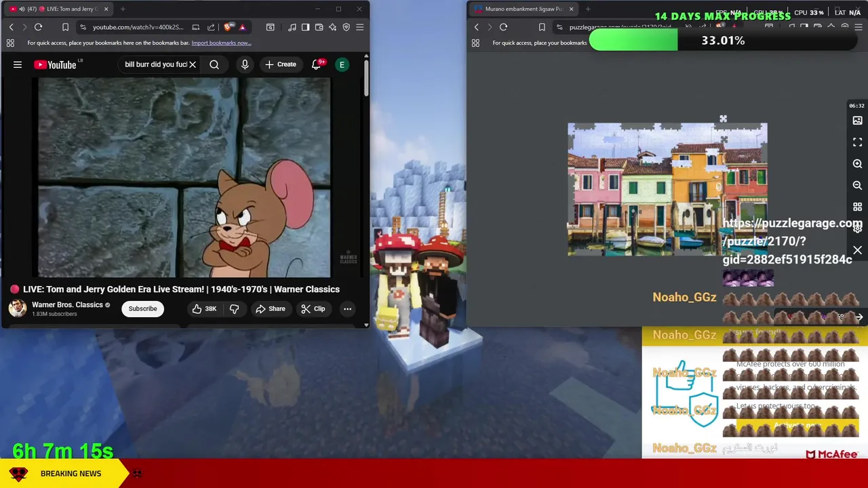Arrange puzzle pieces with grid icon
Screen dimensions: 868x488
tap(857, 207)
